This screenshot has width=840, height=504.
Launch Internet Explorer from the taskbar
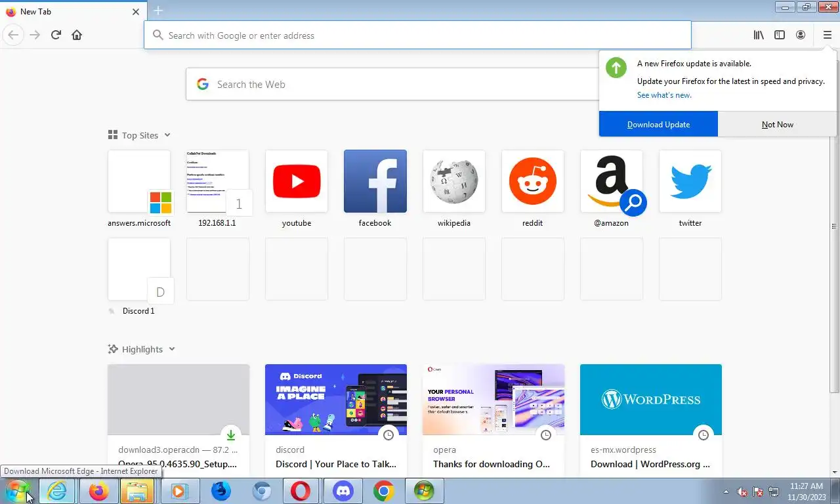57,491
